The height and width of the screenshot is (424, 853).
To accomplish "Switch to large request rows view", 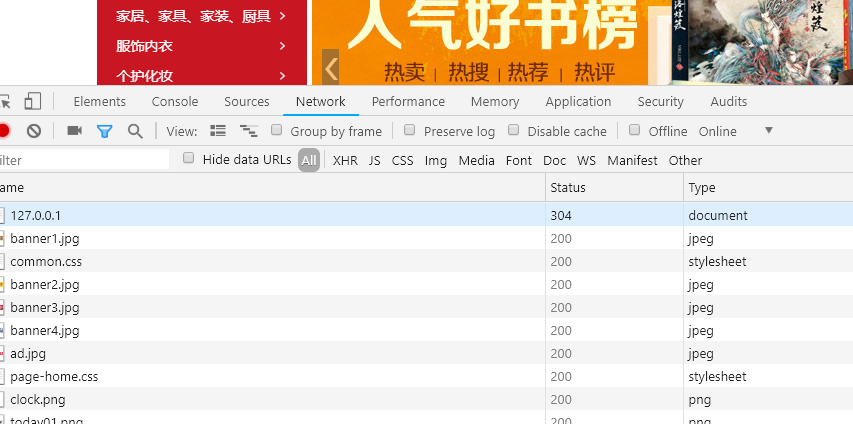I will (218, 131).
